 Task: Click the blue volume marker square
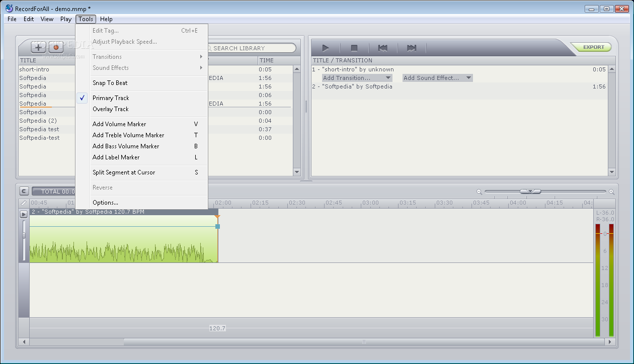[x=217, y=226]
